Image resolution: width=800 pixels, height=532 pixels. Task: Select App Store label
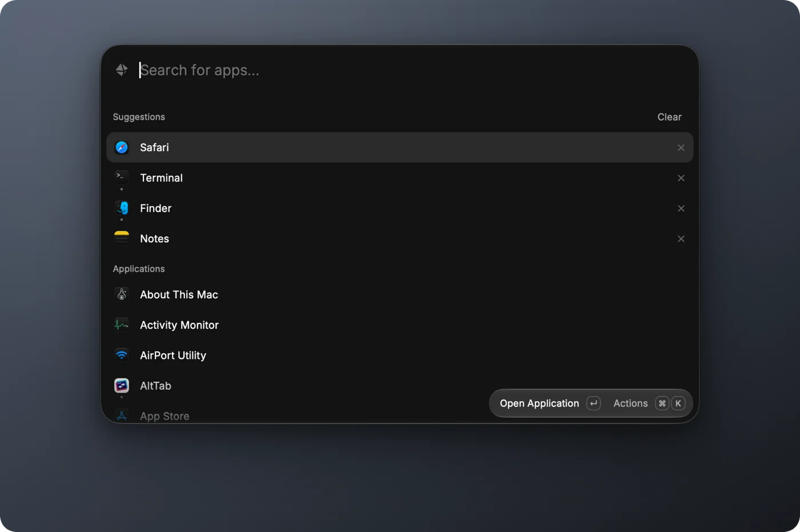(165, 416)
